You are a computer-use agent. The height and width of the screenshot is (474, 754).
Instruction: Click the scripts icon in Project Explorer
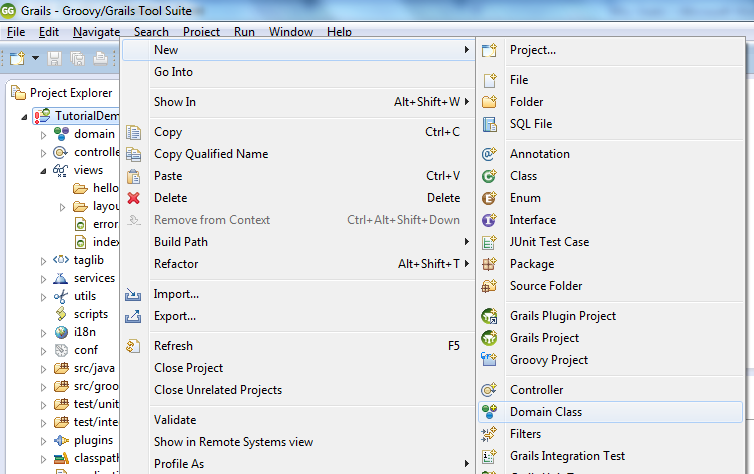click(x=61, y=314)
